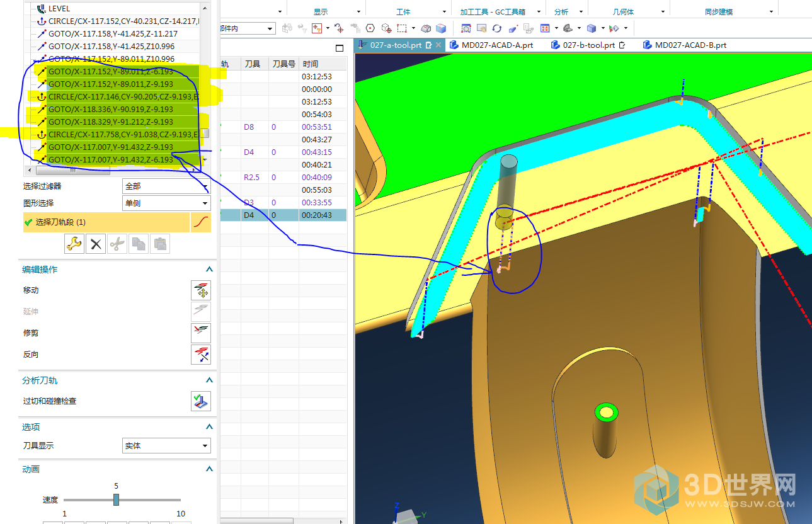The image size is (812, 524).
Task: Open the 部件内 scope combo box
Action: pyautogui.click(x=247, y=28)
